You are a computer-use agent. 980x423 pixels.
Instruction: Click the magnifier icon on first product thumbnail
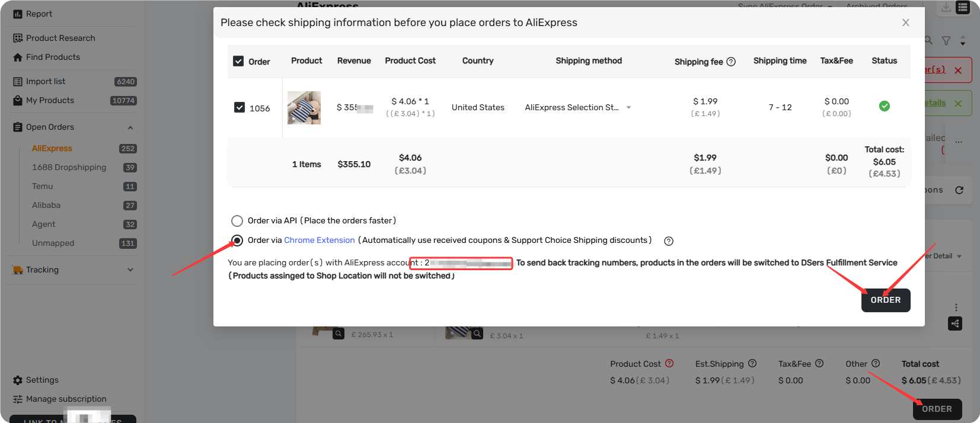click(339, 334)
